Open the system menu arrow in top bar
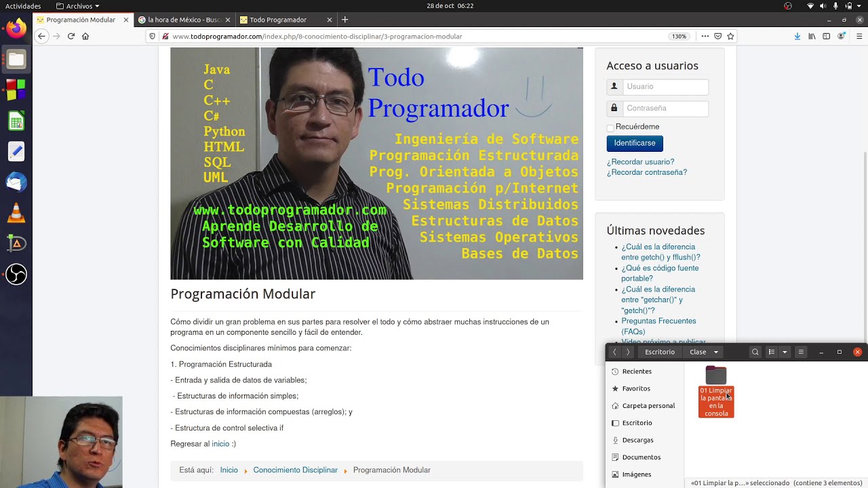868x488 pixels. (x=861, y=6)
